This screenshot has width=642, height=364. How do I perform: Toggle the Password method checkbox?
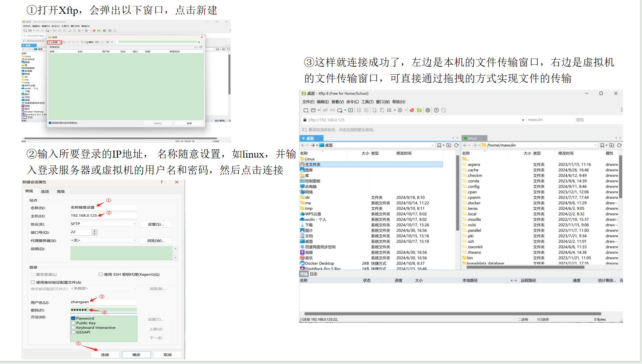pos(73,318)
